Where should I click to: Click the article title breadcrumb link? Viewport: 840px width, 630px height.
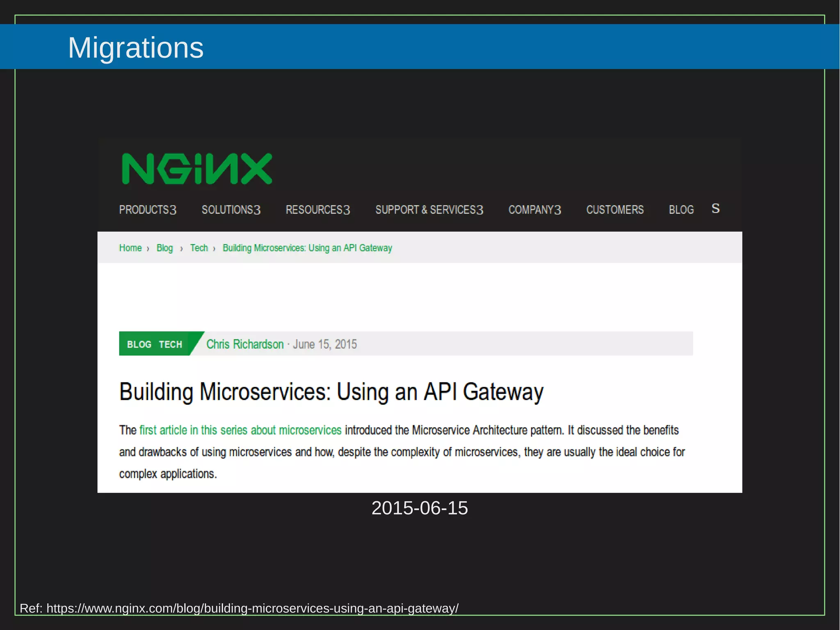308,248
